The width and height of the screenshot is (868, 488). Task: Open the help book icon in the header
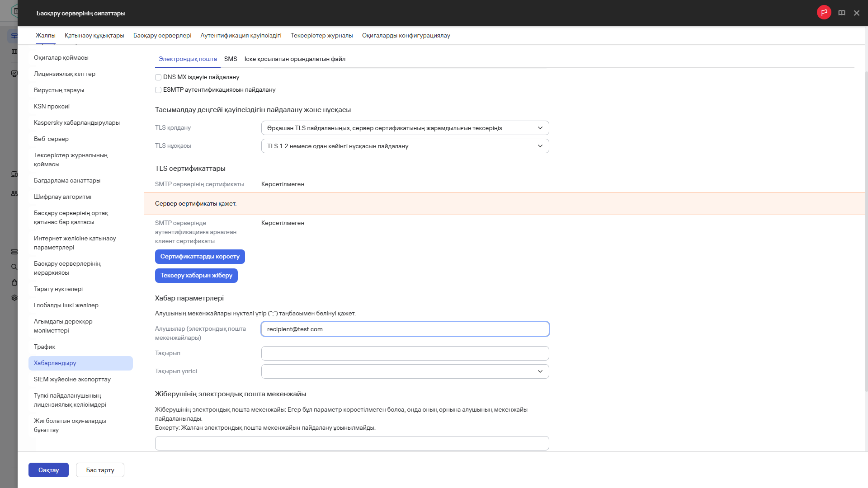[x=842, y=12]
